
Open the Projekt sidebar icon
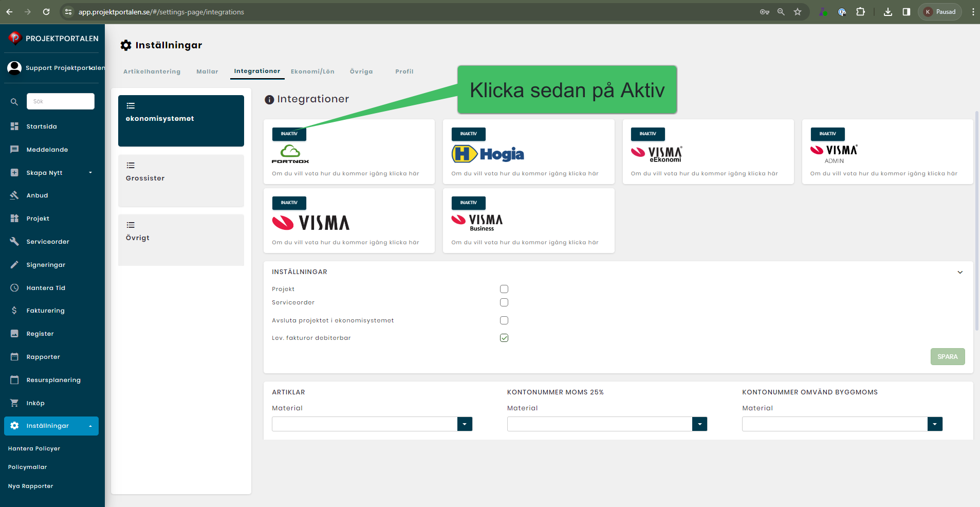pos(14,219)
